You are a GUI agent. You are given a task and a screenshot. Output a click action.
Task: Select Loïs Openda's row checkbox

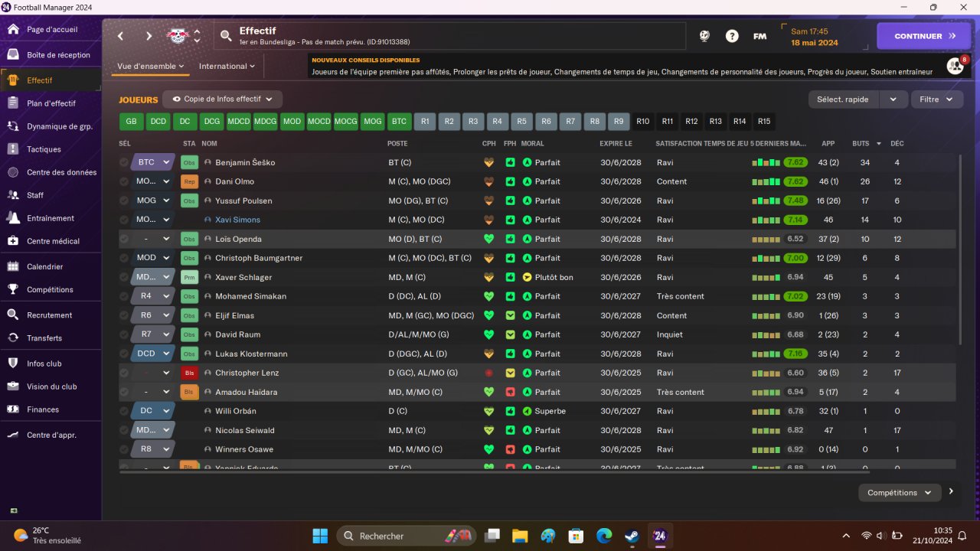(124, 239)
